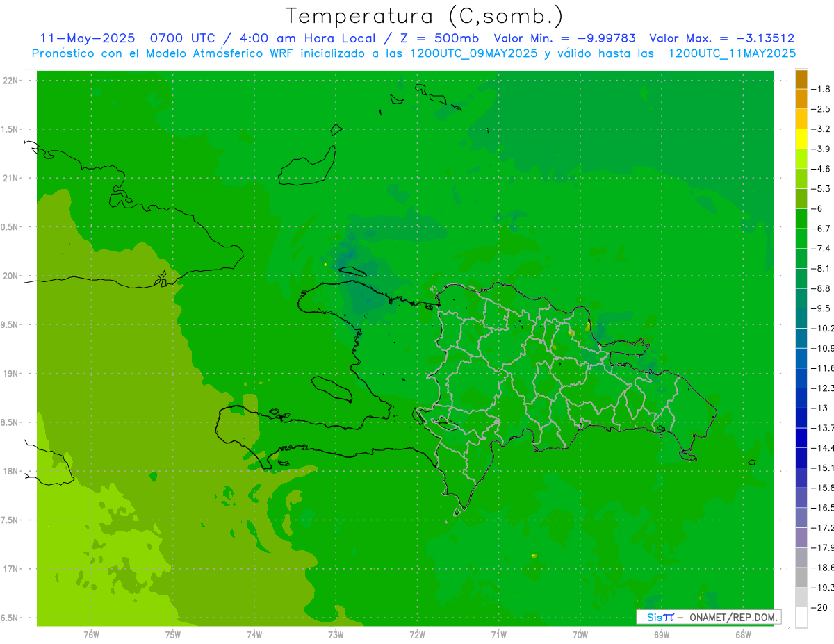Click the "-1.8" color scale value
Viewport: 834px width, 644px height.
pyautogui.click(x=821, y=89)
